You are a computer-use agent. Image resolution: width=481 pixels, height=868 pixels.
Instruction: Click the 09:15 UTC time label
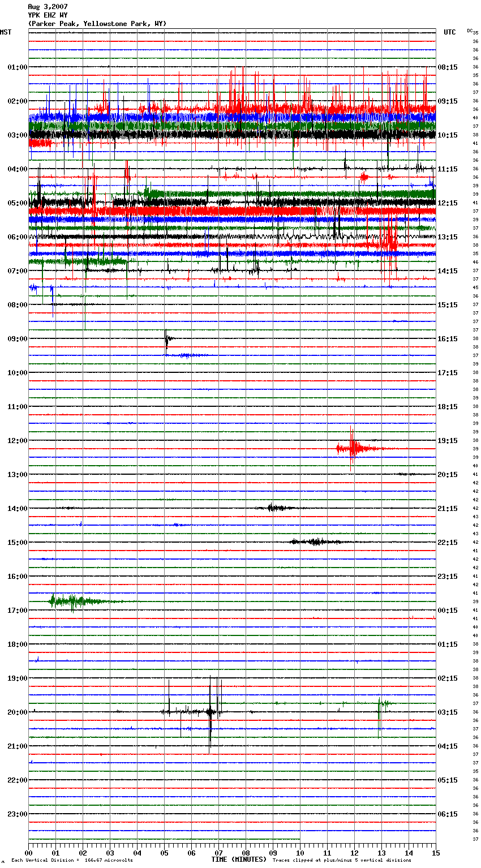[x=448, y=101]
